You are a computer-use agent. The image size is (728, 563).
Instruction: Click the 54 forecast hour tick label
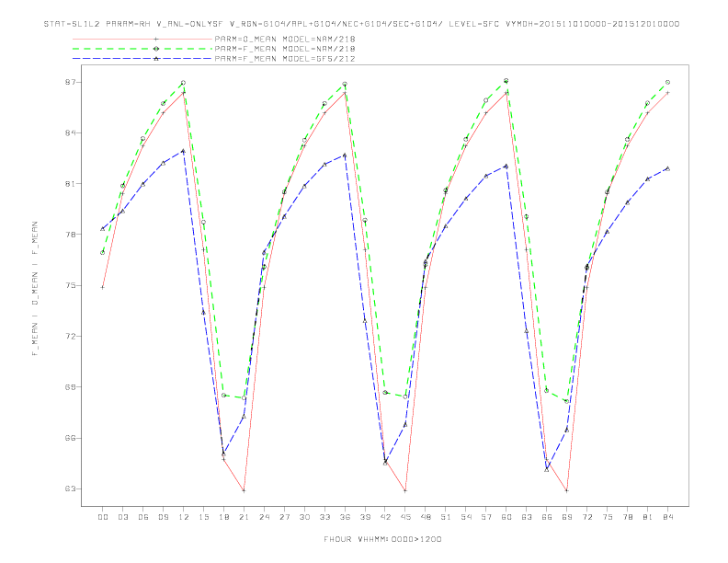pyautogui.click(x=466, y=517)
